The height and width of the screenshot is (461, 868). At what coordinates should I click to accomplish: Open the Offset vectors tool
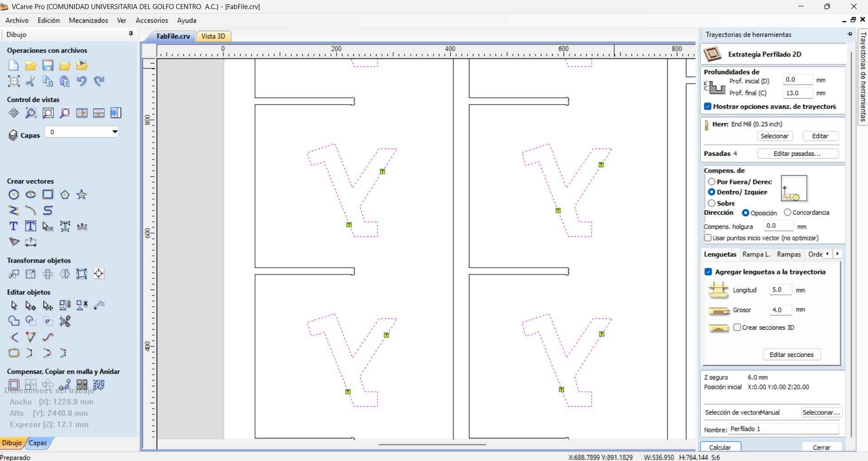pyautogui.click(x=14, y=385)
